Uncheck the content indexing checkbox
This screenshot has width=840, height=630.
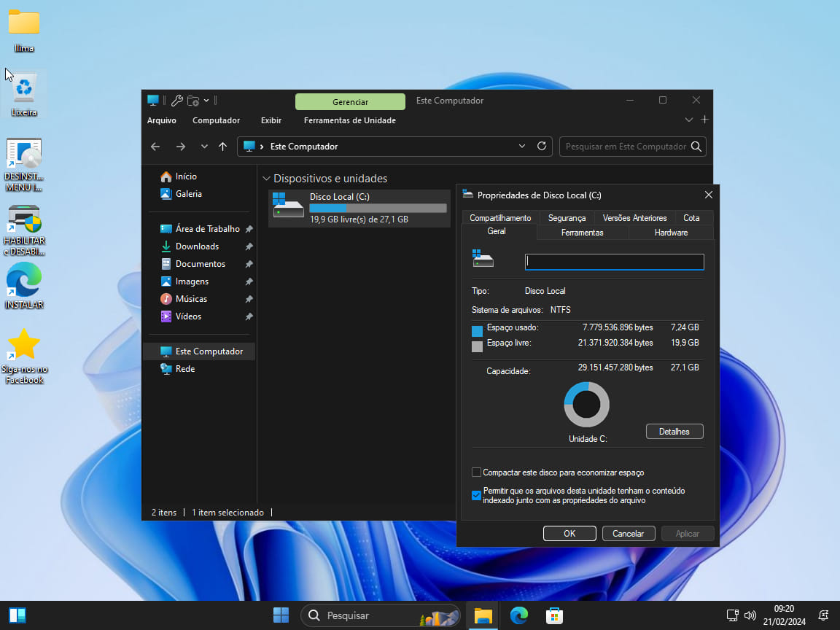click(477, 496)
